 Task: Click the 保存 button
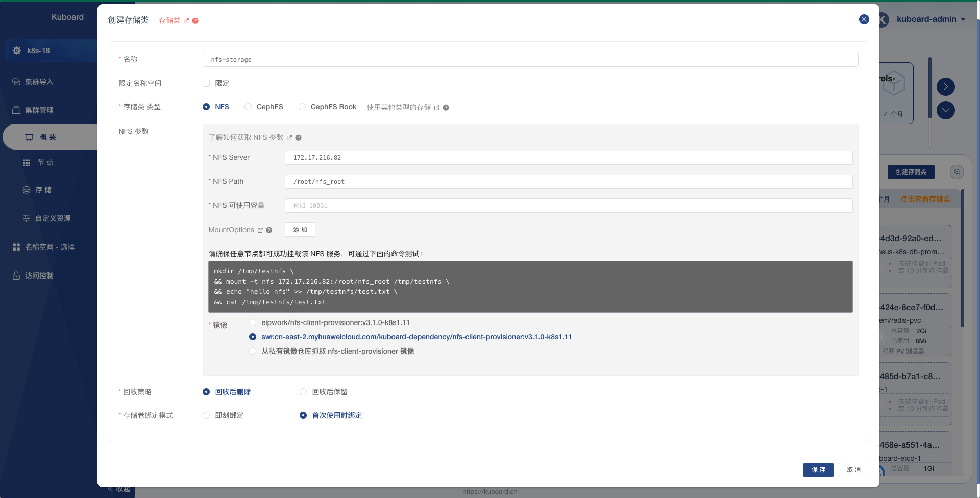818,470
